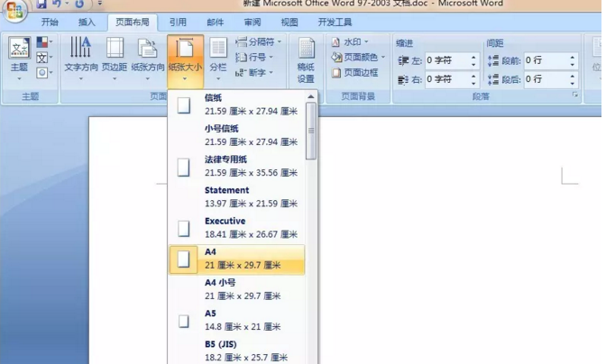Switch to the 审阅 tab
Image resolution: width=606 pixels, height=364 pixels.
click(252, 23)
